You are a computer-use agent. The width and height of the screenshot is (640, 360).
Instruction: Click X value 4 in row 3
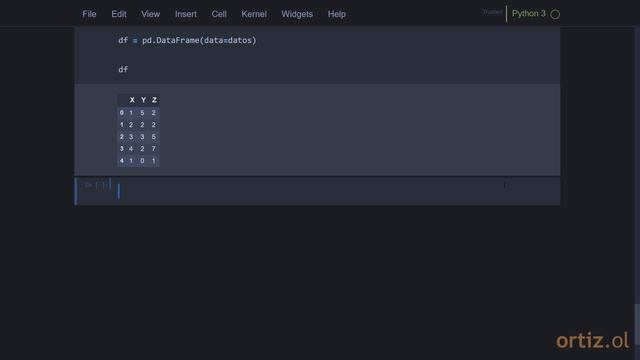click(x=131, y=149)
